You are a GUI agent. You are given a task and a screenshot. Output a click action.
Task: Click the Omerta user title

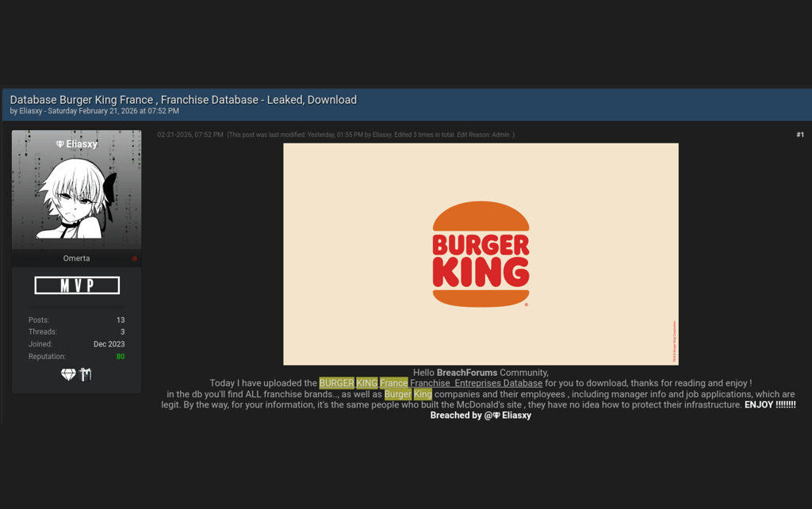(77, 258)
